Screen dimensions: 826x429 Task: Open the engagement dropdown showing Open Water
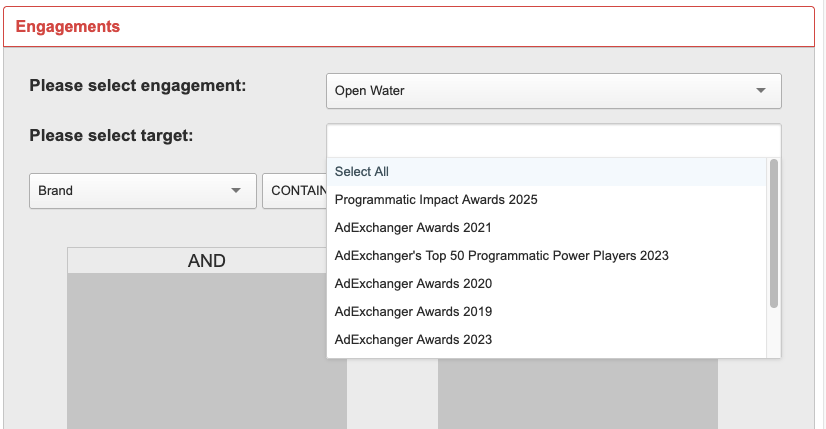point(554,91)
